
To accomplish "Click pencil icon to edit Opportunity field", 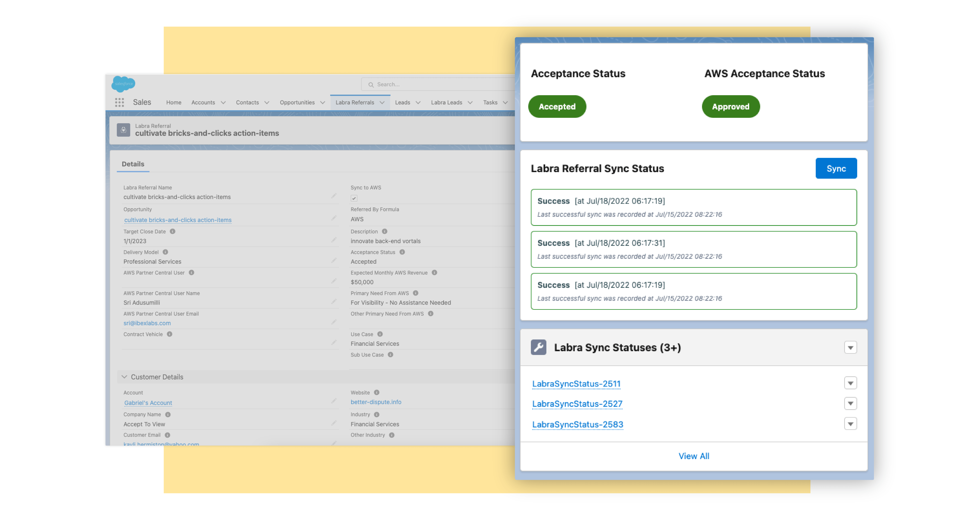I will tap(334, 218).
